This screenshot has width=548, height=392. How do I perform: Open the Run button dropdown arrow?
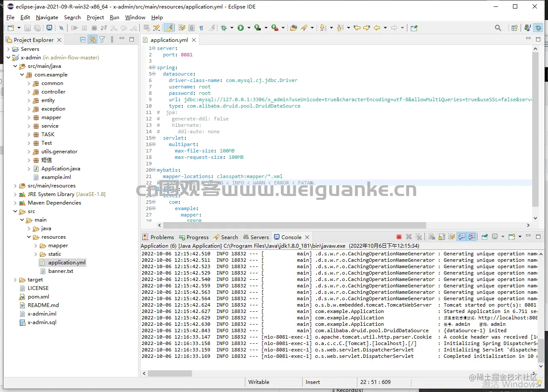pos(249,28)
